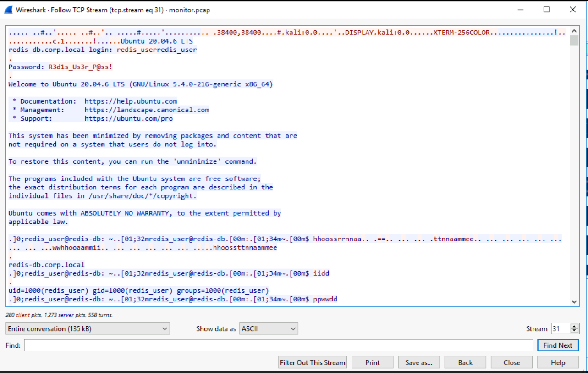Click the 'This system has been minimized' line
Image resolution: width=588 pixels, height=373 pixels.
[153, 136]
